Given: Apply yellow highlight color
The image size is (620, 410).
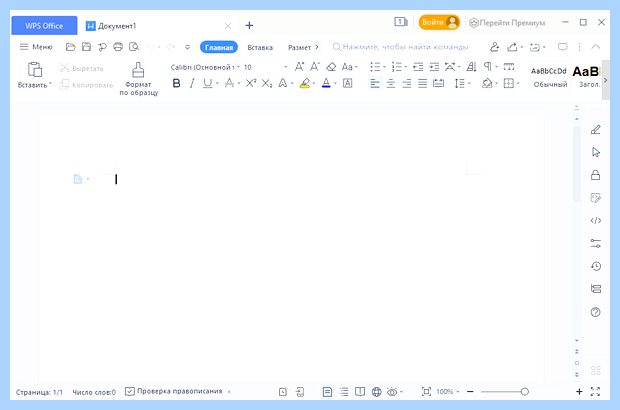Looking at the screenshot, I should pos(304,83).
